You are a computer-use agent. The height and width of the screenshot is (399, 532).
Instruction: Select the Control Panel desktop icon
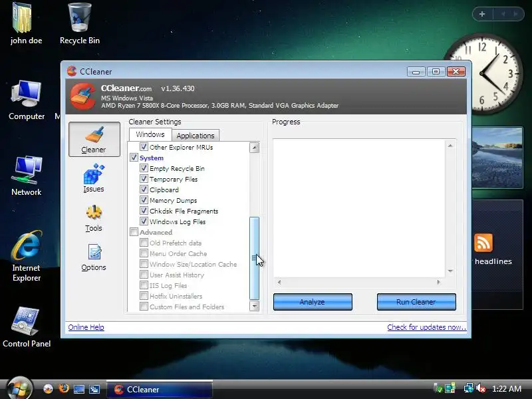(27, 327)
